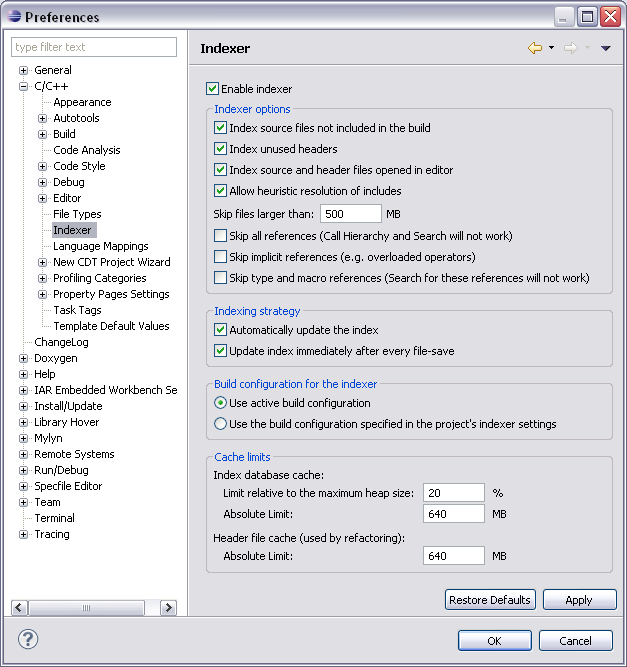Open ChangeLog preferences

(x=61, y=342)
